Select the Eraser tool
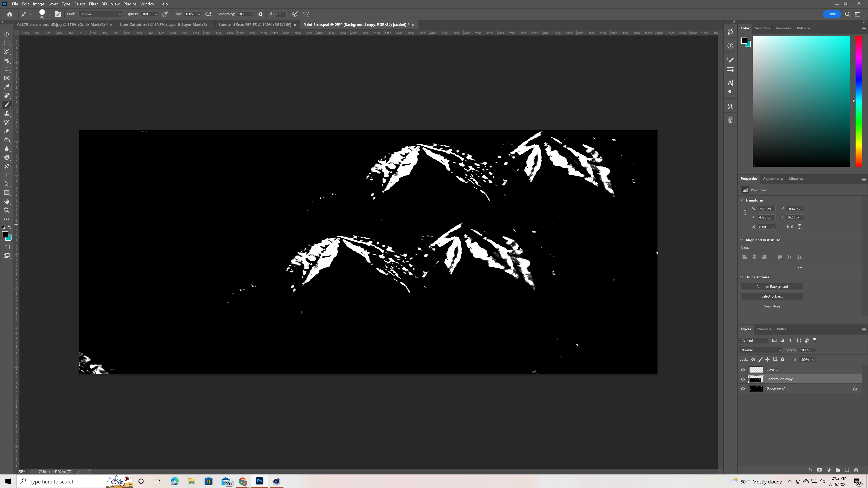The image size is (868, 488). tap(7, 131)
